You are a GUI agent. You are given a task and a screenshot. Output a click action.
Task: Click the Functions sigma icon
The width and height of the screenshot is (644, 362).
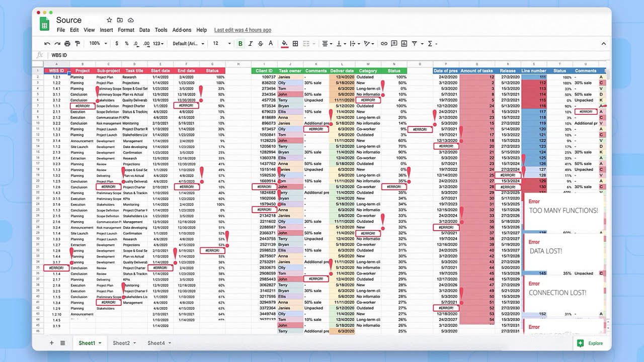(x=430, y=44)
